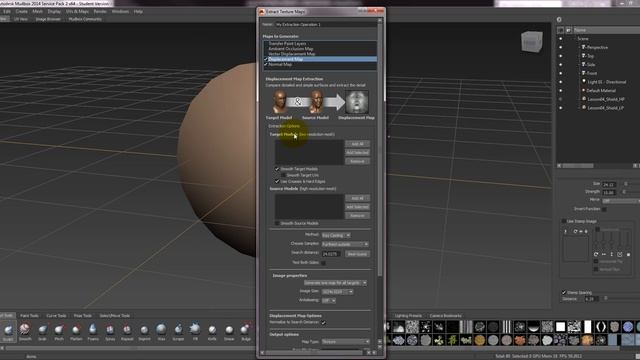640x360 pixels.
Task: Enable Smooth Target UVs checkbox
Action: coord(283,175)
